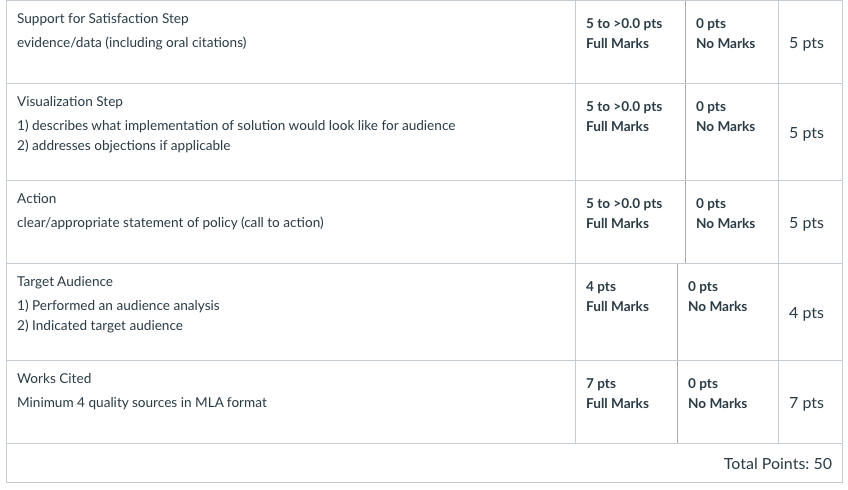Select Full Marks rating for Visualization Step
The width and height of the screenshot is (848, 490).
[630, 132]
